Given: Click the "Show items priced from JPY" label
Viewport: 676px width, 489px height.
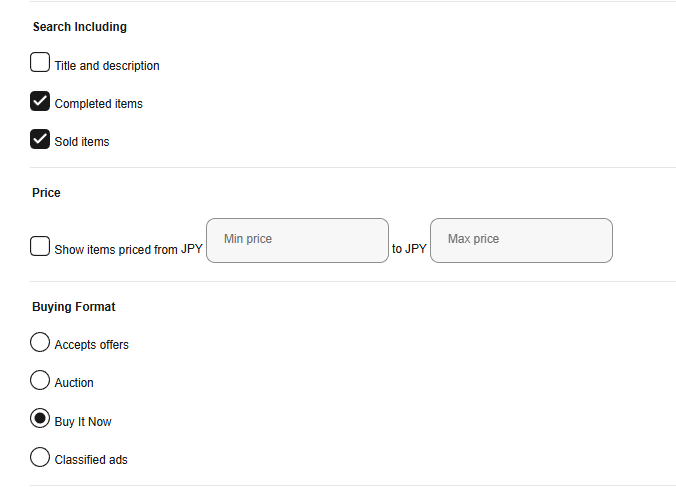Looking at the screenshot, I should [x=128, y=250].
